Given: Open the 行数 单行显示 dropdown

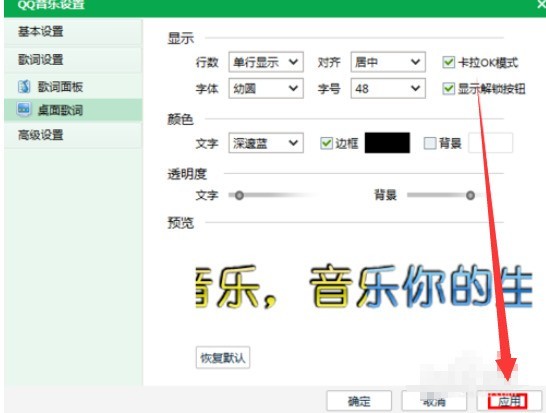Looking at the screenshot, I should pyautogui.click(x=266, y=62).
